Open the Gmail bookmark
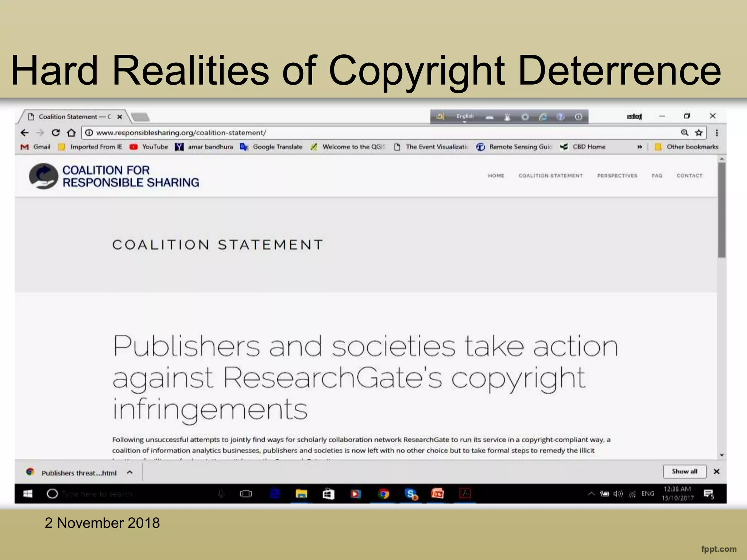This screenshot has height=560, width=747. (35, 147)
